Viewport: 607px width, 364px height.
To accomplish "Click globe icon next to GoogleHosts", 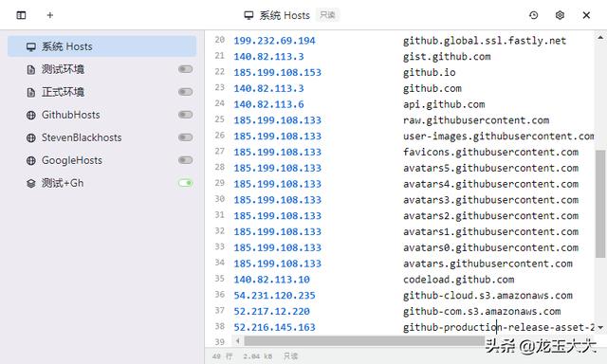I will coord(31,160).
